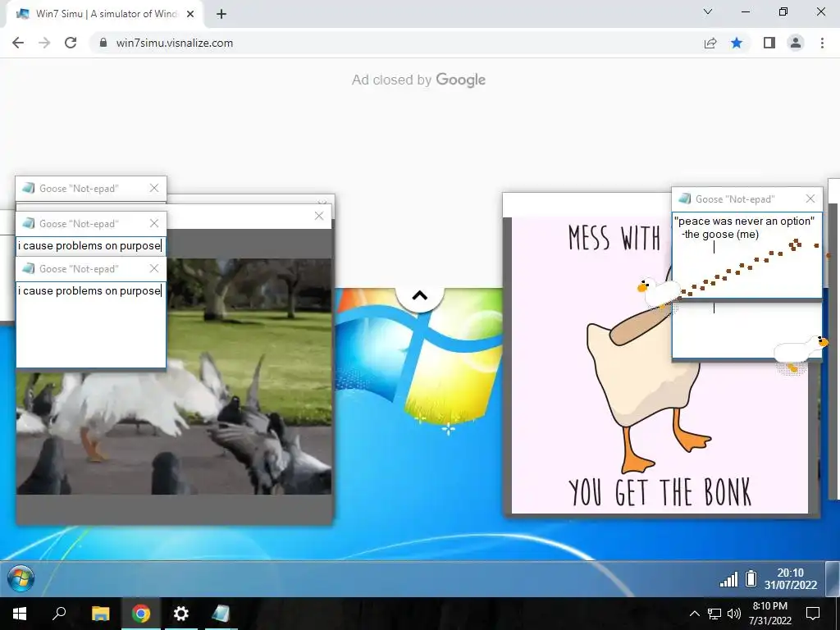This screenshot has width=840, height=630.
Task: Click text area with peace was never an option
Action: click(746, 255)
